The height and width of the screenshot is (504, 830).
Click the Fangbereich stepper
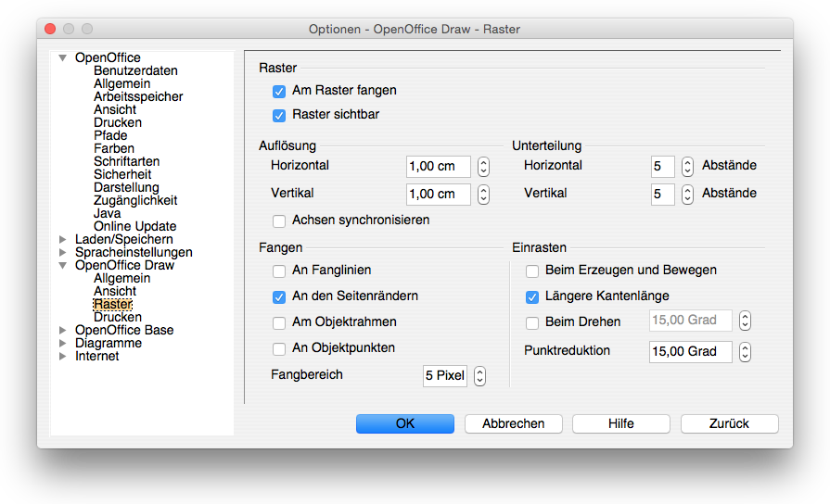pos(479,376)
